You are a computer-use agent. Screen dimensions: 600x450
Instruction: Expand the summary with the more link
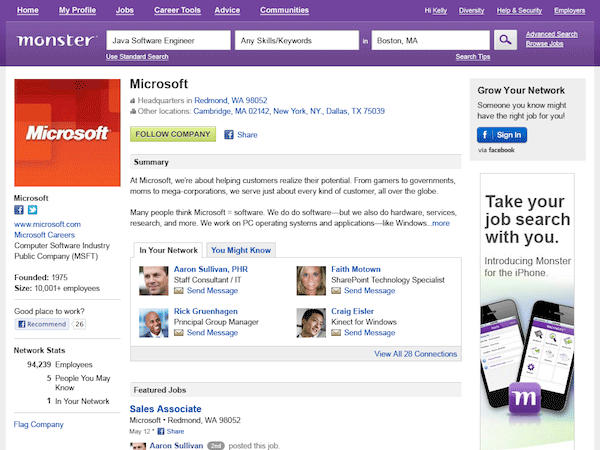441,223
